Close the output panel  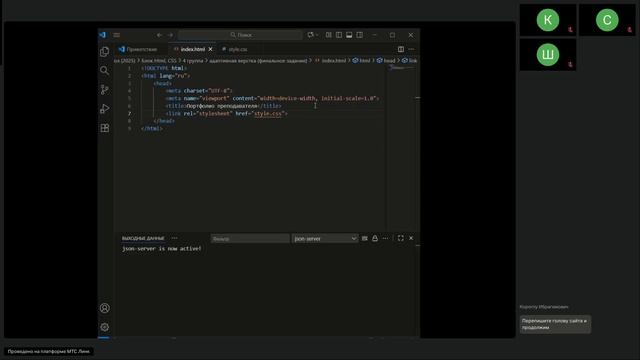click(x=411, y=238)
